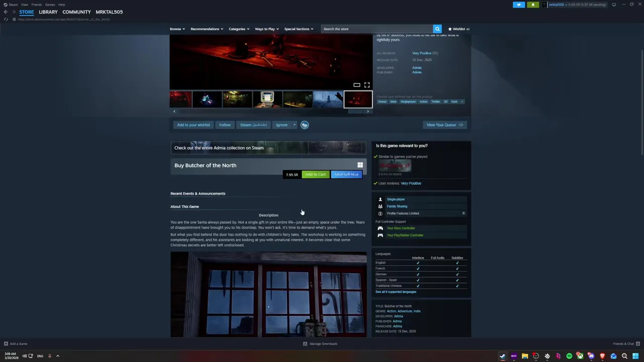Viewport: 644px width, 362px height.
Task: Switch to the LIBRARY tab
Action: [48, 12]
